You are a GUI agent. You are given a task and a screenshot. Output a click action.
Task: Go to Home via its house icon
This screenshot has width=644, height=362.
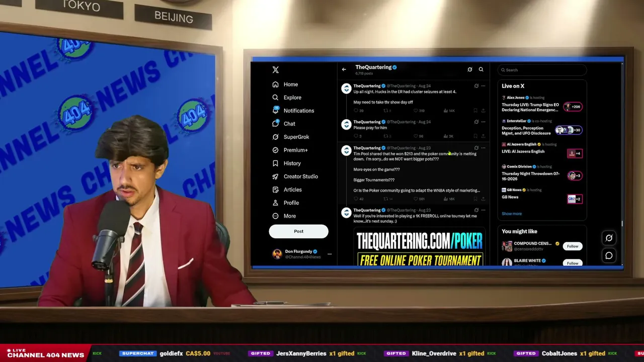click(x=275, y=84)
